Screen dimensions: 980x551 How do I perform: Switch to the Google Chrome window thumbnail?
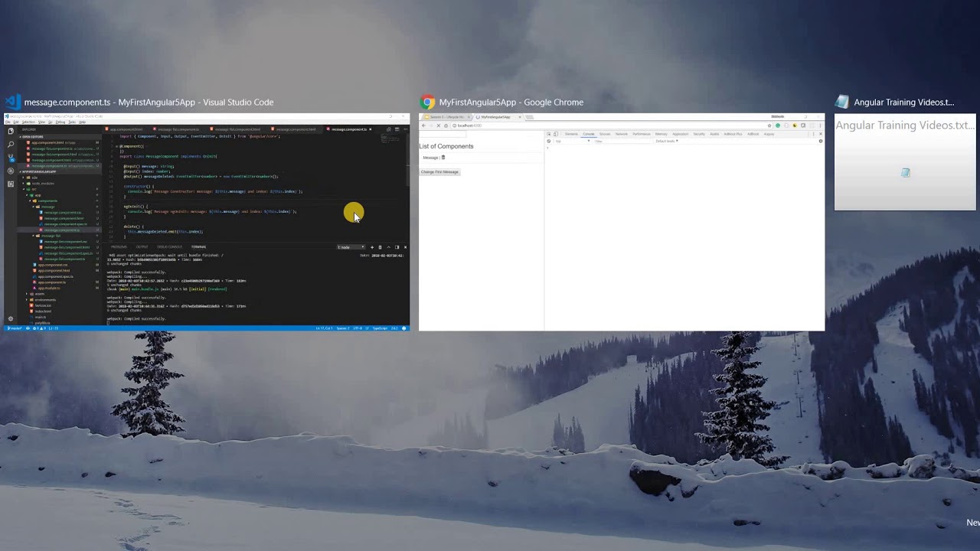point(622,222)
